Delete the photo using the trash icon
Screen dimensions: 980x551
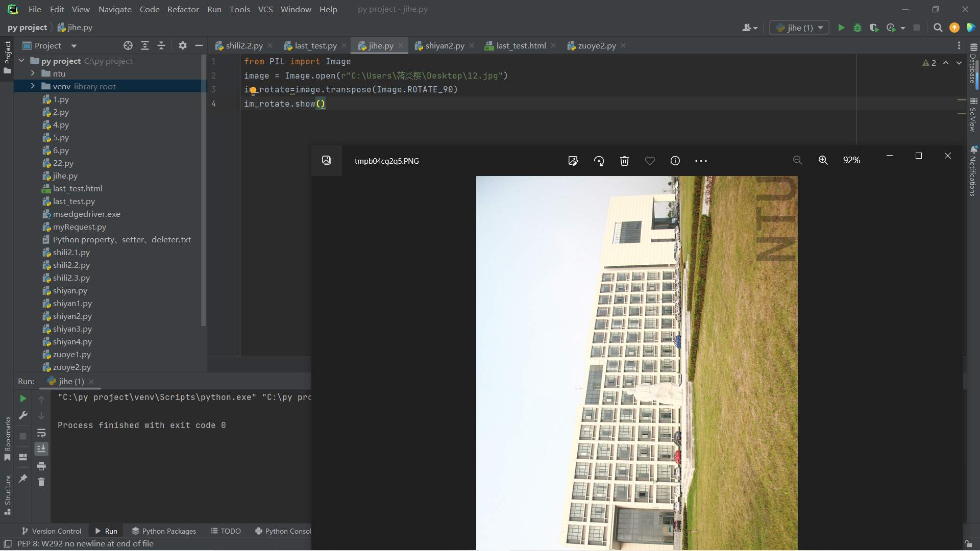[x=624, y=161]
